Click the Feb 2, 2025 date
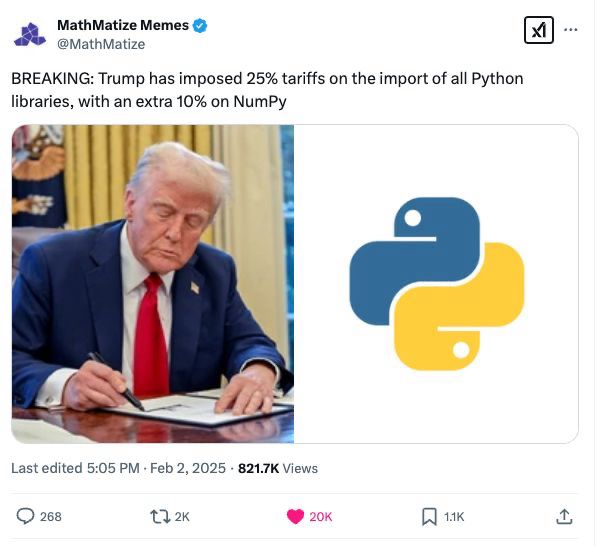 [188, 468]
